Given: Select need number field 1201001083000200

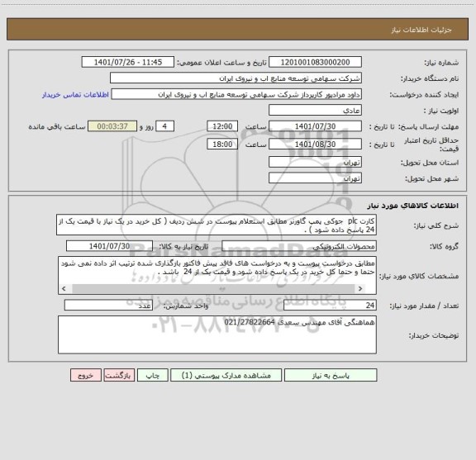Looking at the screenshot, I should click(315, 62).
